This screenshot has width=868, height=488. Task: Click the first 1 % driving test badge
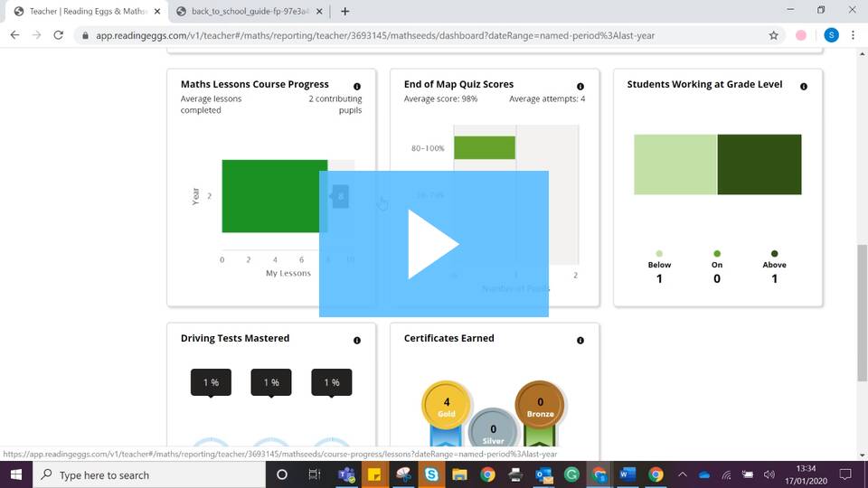pos(211,382)
